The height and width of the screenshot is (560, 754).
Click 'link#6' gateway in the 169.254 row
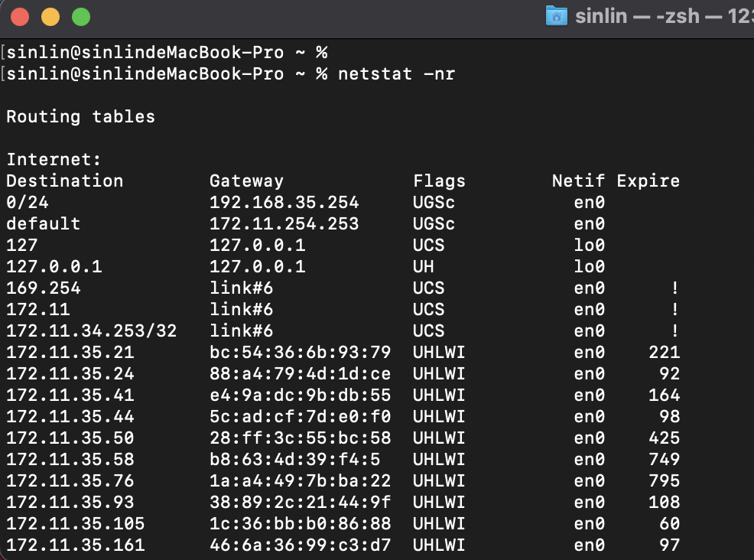(242, 288)
